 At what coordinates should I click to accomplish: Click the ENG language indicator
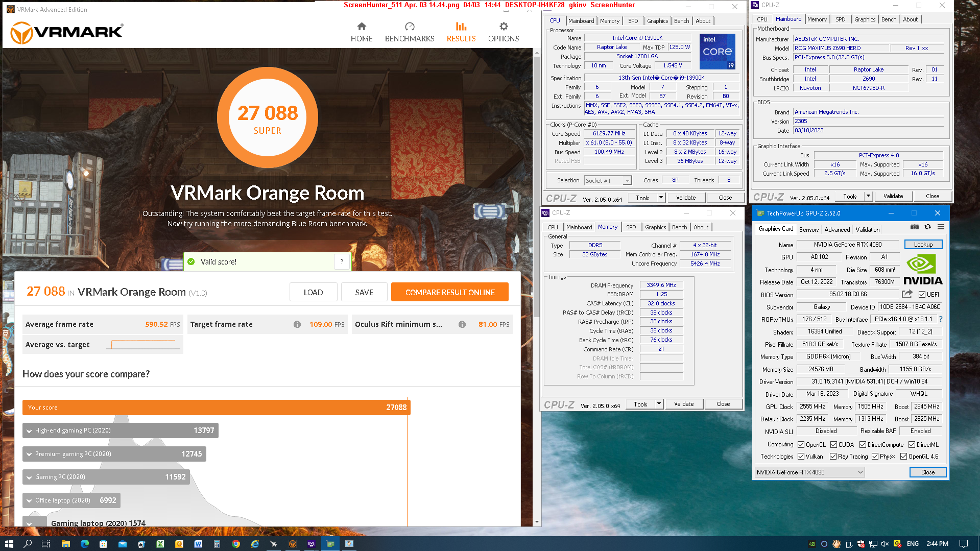point(913,543)
